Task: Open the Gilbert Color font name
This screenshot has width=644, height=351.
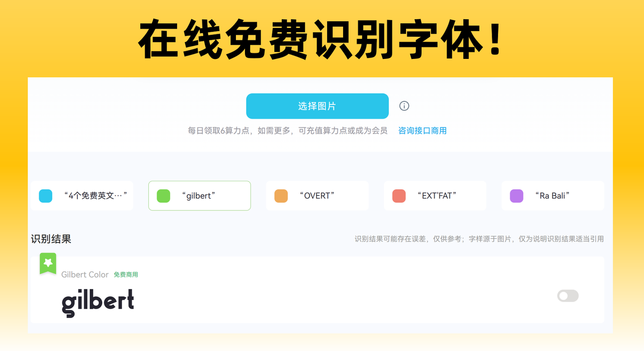Action: tap(85, 274)
